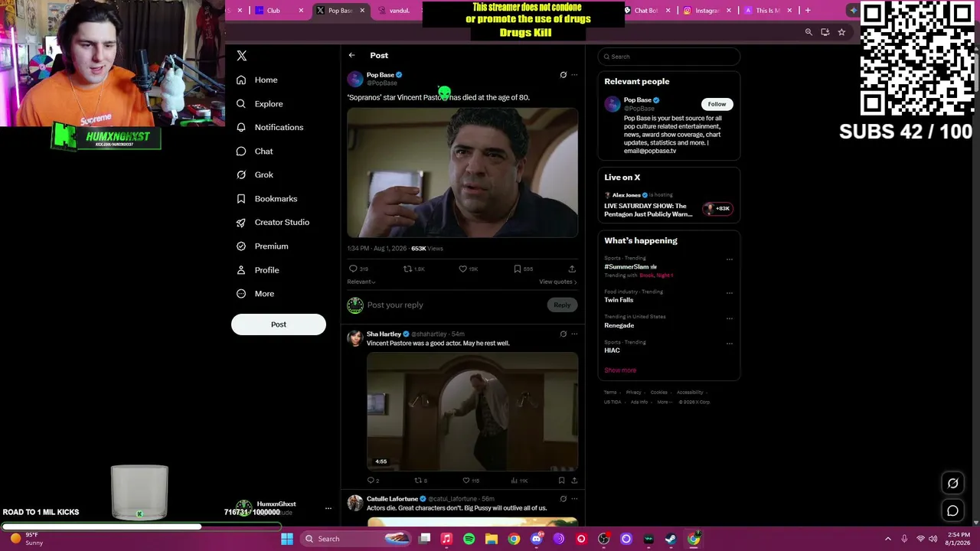Switch to the Club browser tab

(x=279, y=11)
